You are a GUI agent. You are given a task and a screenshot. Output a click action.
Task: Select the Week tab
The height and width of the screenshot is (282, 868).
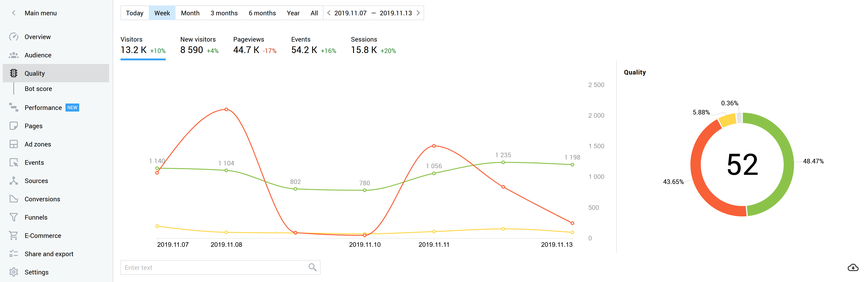pyautogui.click(x=162, y=13)
